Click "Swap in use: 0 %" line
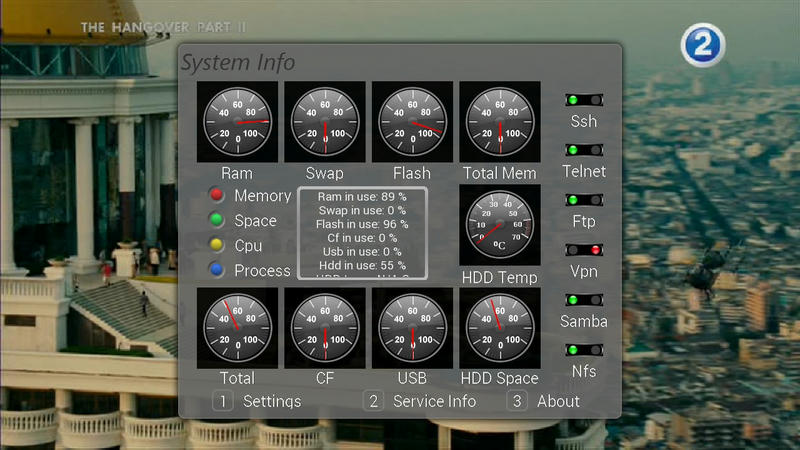 (362, 210)
